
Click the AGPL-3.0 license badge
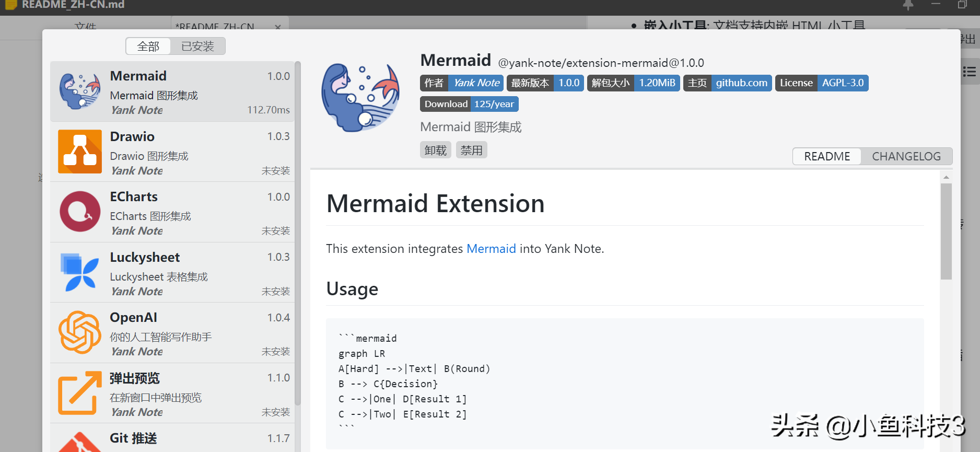pyautogui.click(x=822, y=83)
